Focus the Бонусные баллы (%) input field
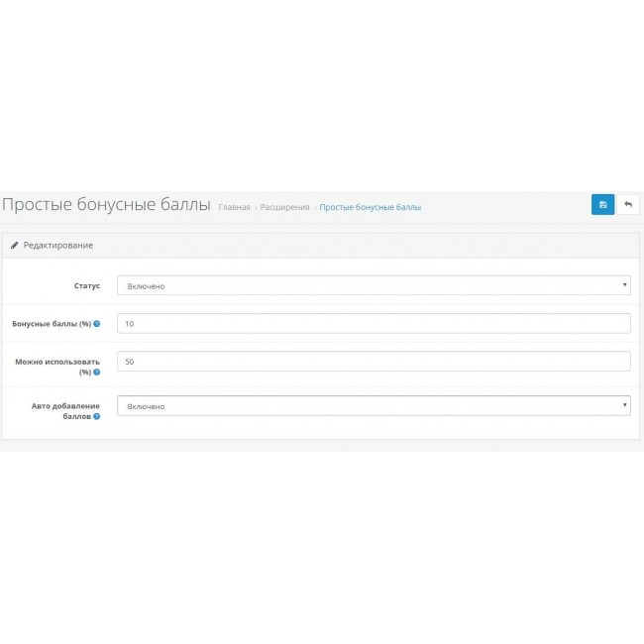The image size is (644, 644). (x=374, y=324)
